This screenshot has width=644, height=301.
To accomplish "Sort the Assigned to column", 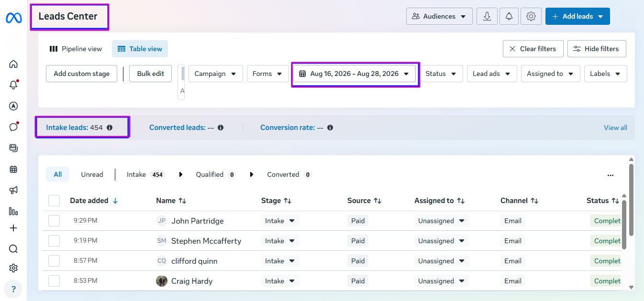I will (460, 201).
